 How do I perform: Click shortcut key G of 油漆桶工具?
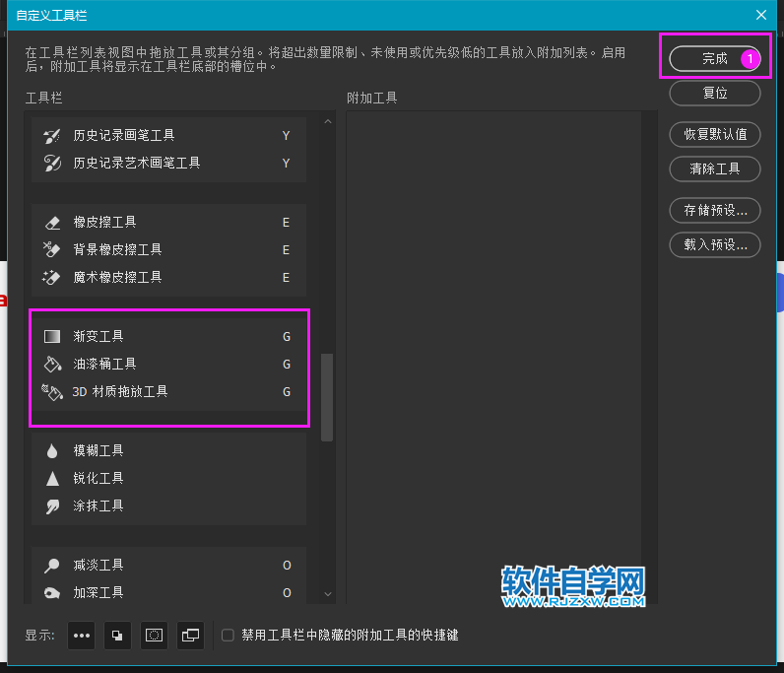pyautogui.click(x=287, y=365)
